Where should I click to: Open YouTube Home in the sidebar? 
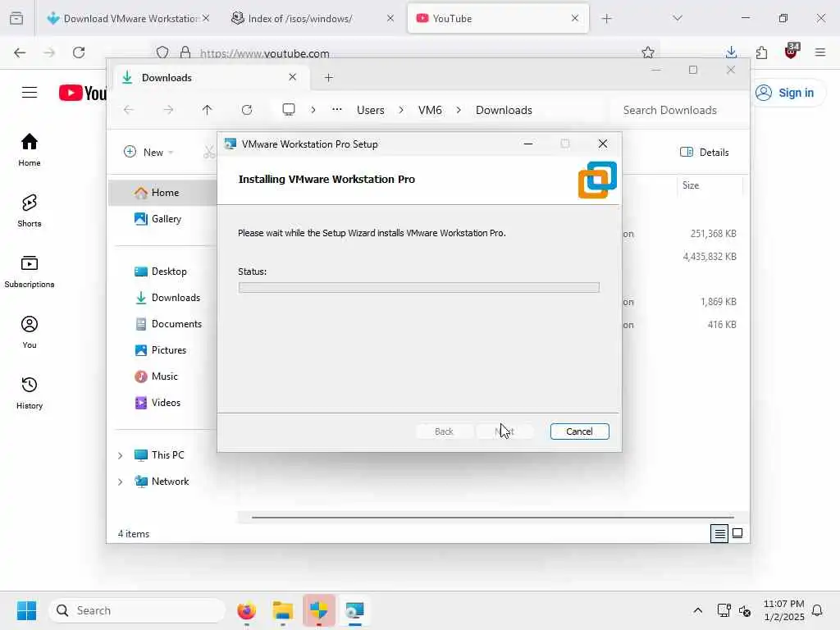(30, 150)
